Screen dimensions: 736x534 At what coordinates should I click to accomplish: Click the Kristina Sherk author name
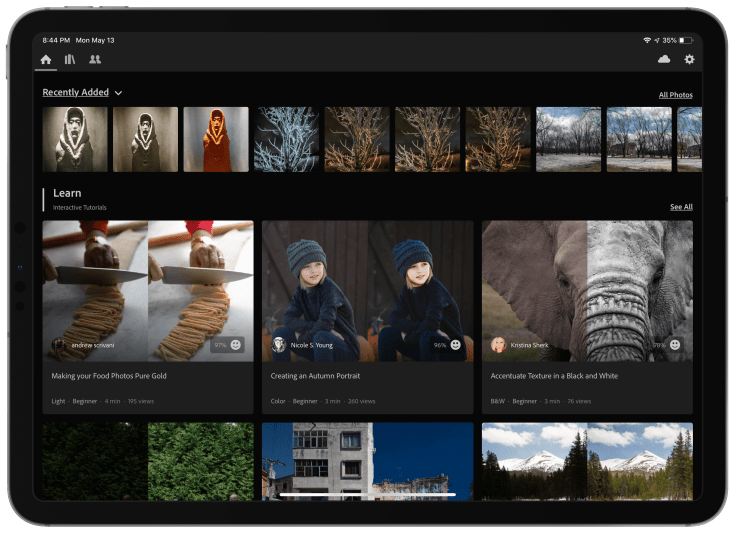click(529, 345)
